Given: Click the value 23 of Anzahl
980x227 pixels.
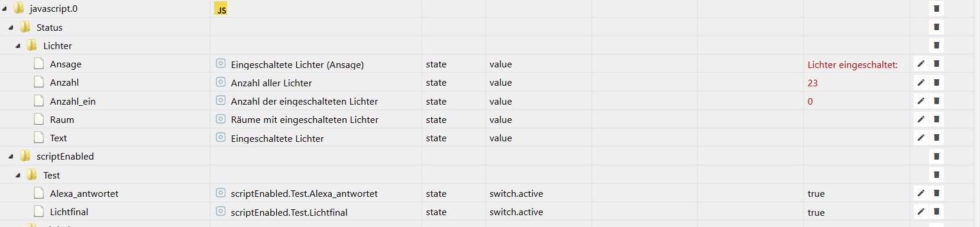Looking at the screenshot, I should [x=813, y=83].
